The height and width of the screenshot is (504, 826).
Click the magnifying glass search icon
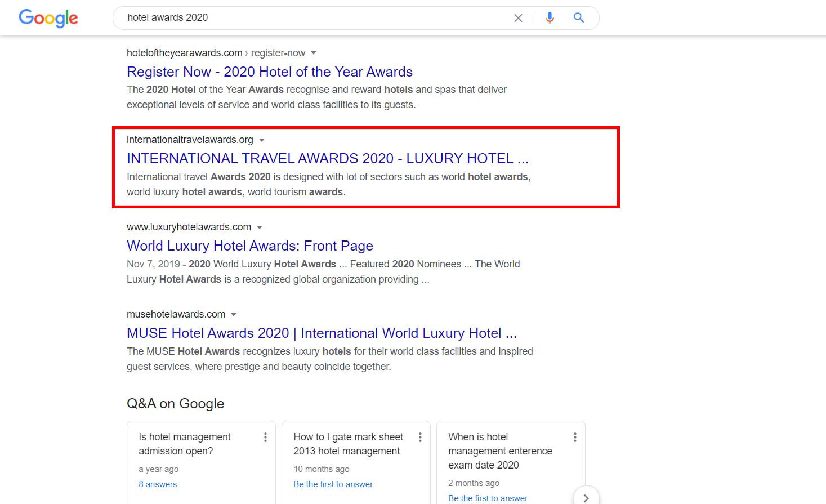[578, 18]
